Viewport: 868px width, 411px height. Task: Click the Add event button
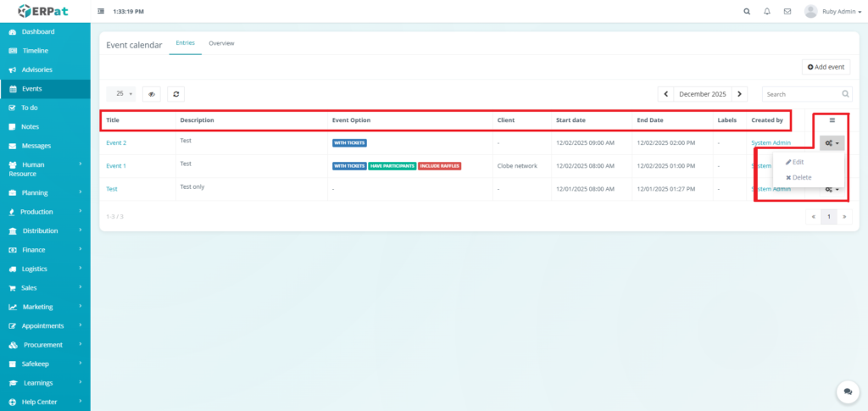click(x=826, y=67)
